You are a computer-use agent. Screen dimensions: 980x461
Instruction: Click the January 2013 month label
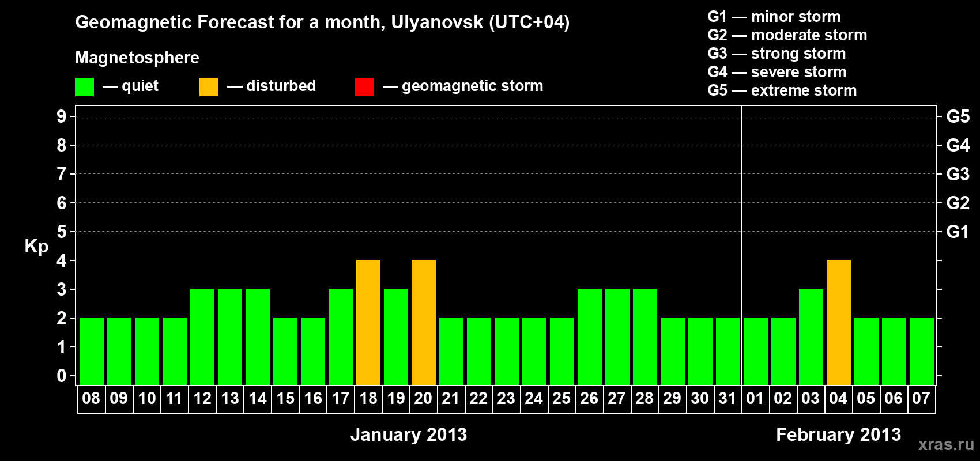click(x=409, y=434)
